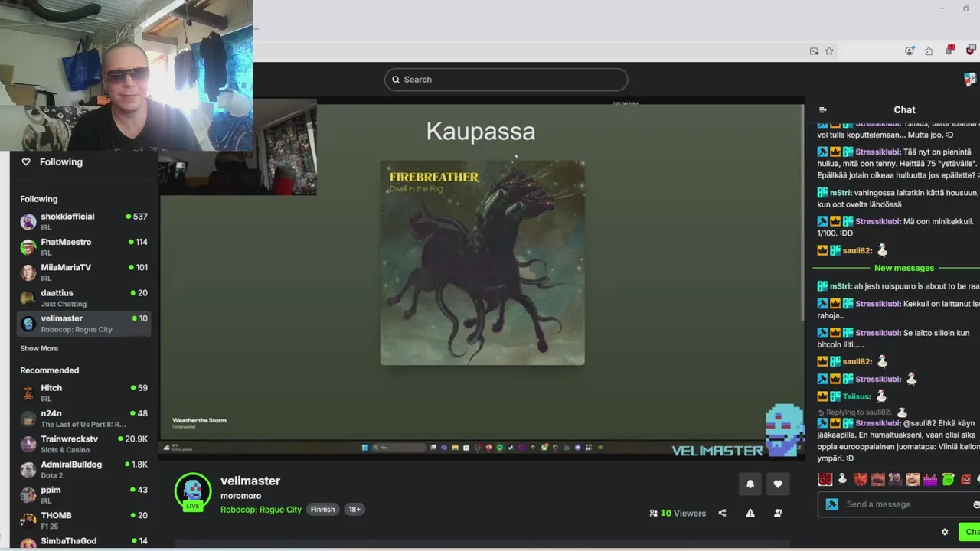Click the blue hammer badge icon in message box
The image size is (980, 551).
click(831, 504)
